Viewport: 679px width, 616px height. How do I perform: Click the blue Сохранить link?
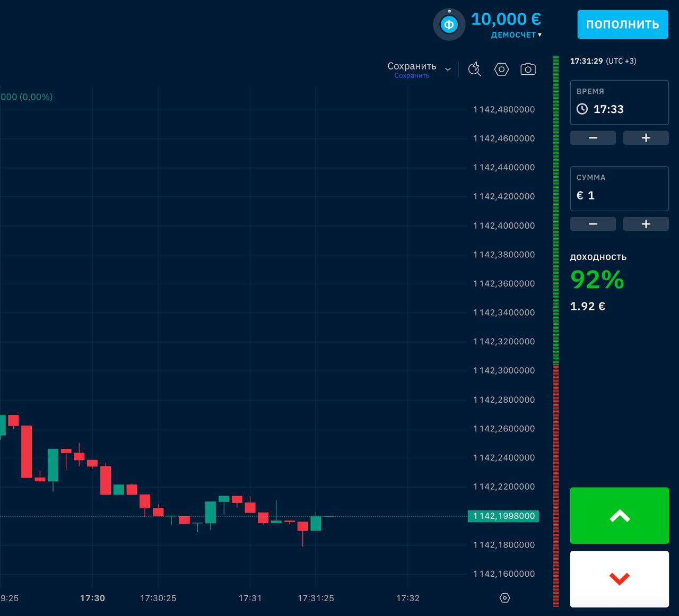click(411, 75)
